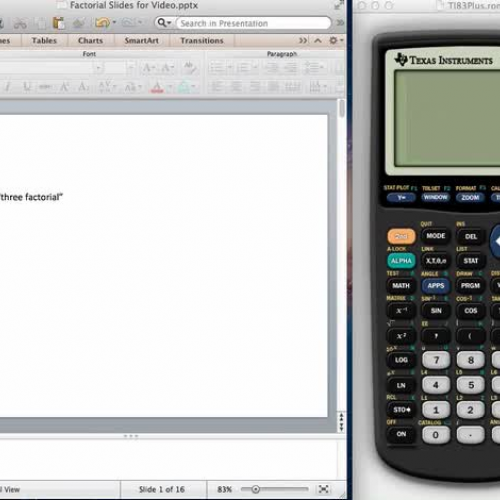Toggle strikethrough formatting in Font group
This screenshot has width=500, height=500.
click(45, 87)
